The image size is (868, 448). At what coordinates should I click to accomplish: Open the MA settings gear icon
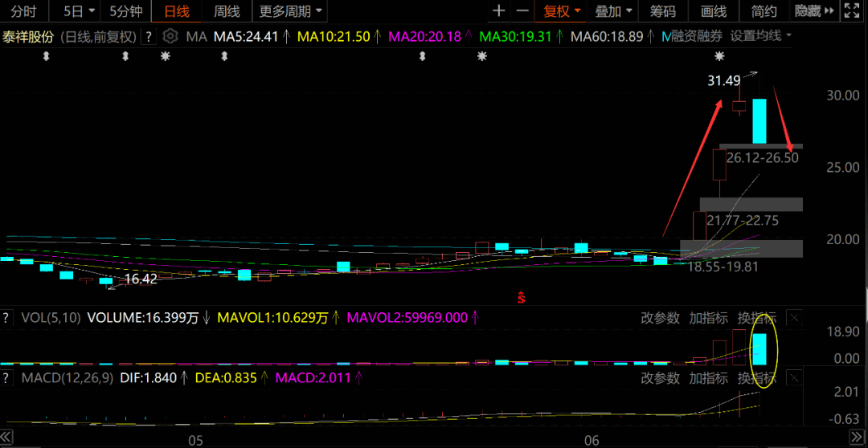[170, 37]
